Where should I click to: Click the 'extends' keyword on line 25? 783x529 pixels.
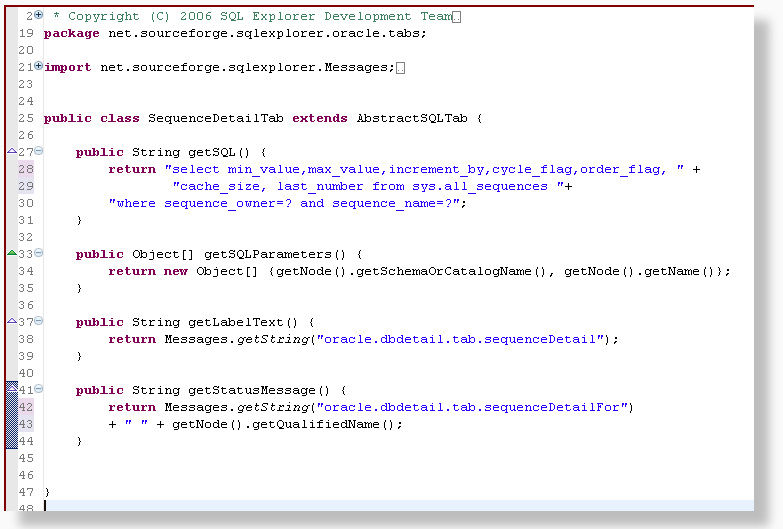(x=320, y=118)
